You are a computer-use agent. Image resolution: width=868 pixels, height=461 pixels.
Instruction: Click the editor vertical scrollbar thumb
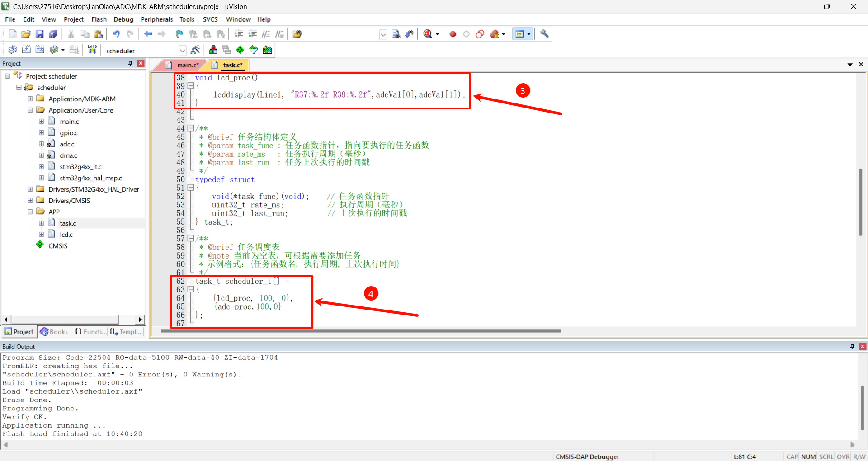(861, 202)
